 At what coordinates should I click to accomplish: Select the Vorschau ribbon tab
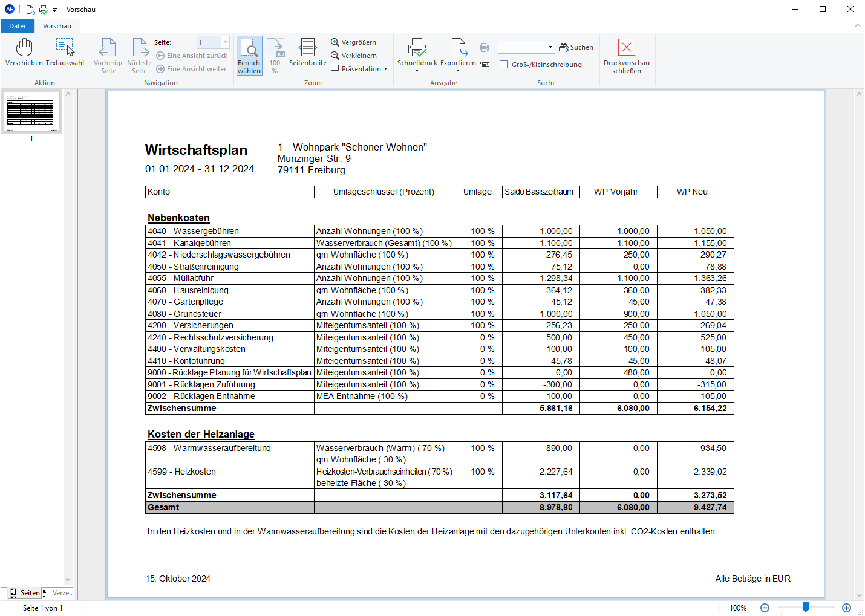(57, 26)
